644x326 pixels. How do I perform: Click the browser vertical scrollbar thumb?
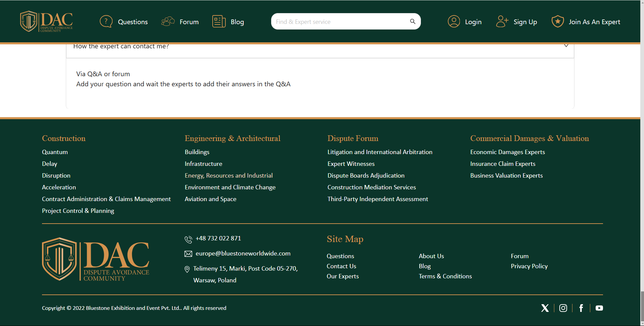pos(642,307)
